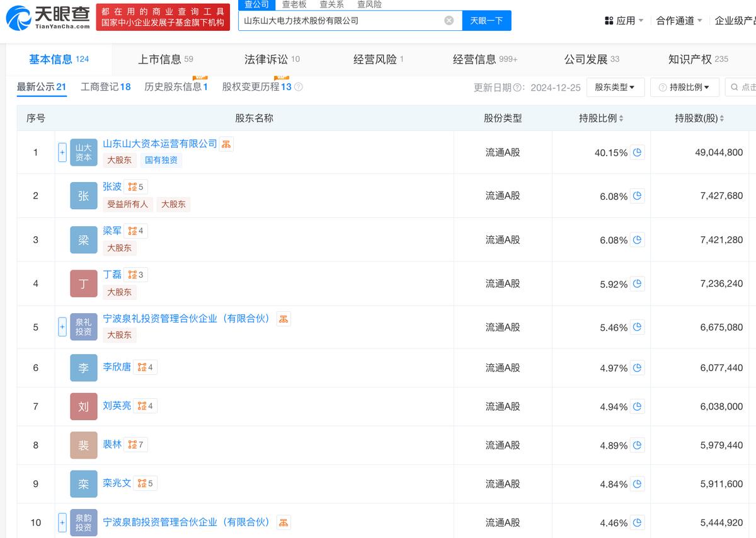Open pie chart icon for 4.94% holding
756x538 pixels.
(637, 406)
